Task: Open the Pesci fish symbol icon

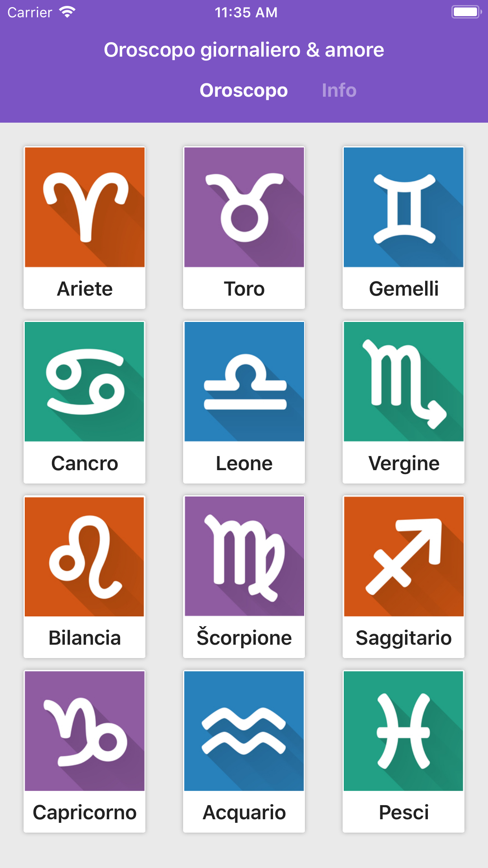Action: tap(404, 731)
